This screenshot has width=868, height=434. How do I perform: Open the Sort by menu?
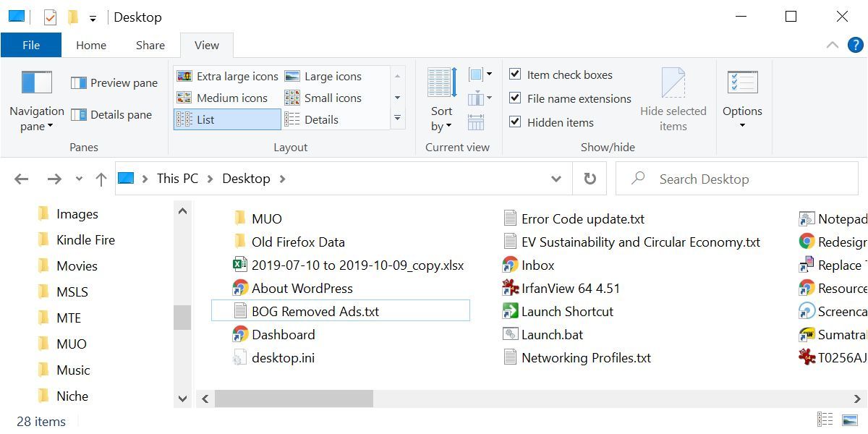(x=441, y=101)
